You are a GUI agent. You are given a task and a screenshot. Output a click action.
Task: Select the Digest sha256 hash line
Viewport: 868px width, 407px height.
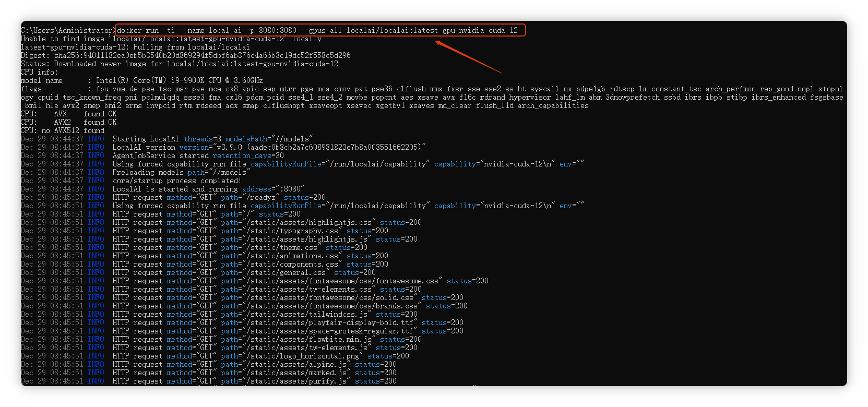coord(186,55)
